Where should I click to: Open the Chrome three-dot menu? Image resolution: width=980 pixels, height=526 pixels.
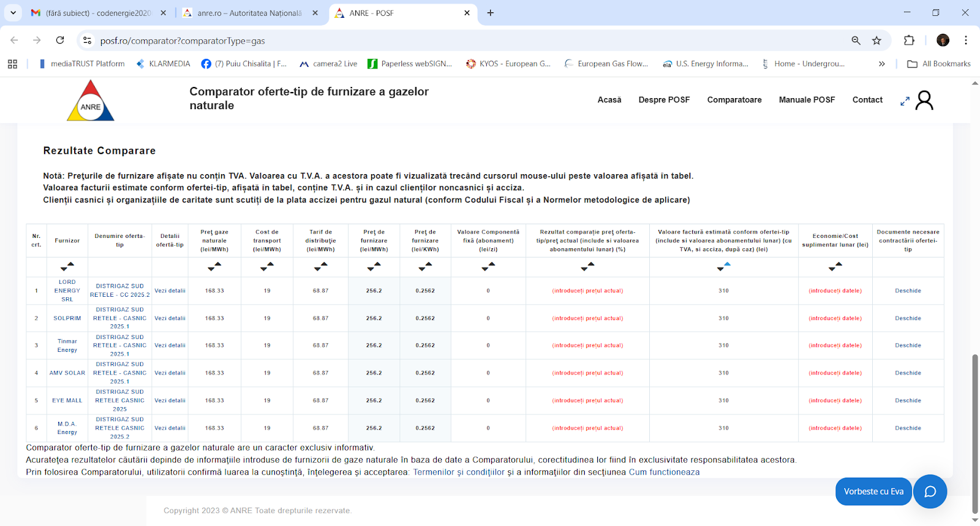965,40
